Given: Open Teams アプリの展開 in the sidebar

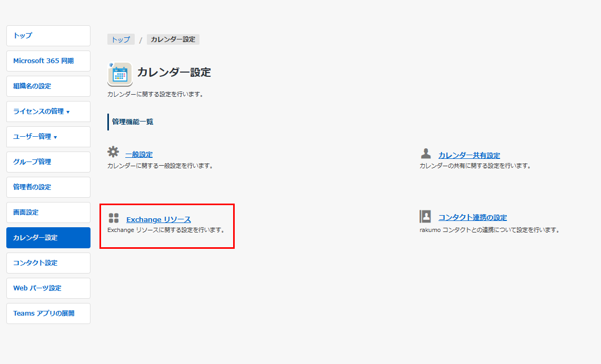Looking at the screenshot, I should pyautogui.click(x=48, y=314).
